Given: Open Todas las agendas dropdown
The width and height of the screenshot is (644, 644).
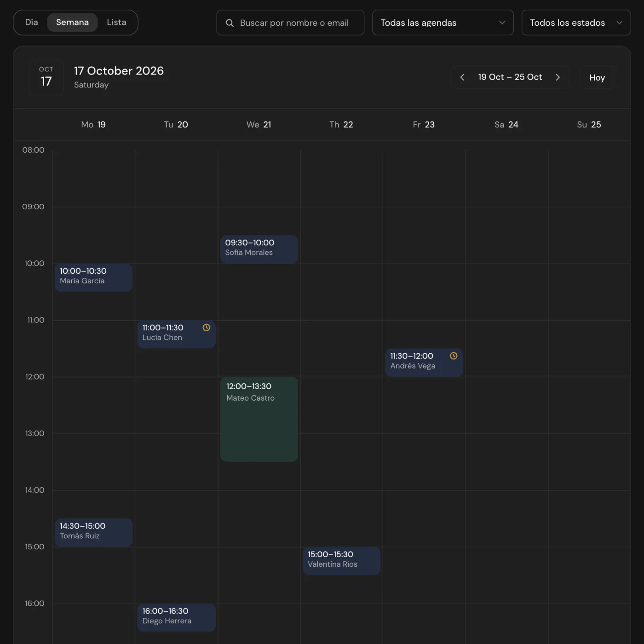Looking at the screenshot, I should point(443,23).
